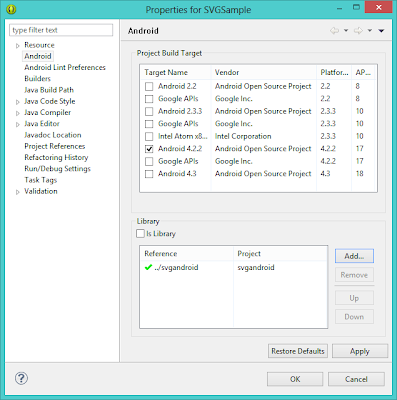
Task: Click the Apply button
Action: [360, 351]
